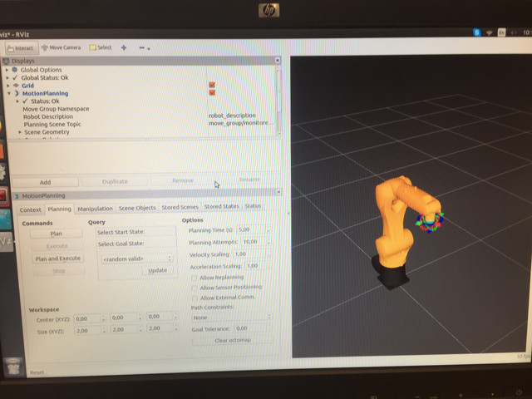This screenshot has width=532, height=399.
Task: Open the Manipulation tab
Action: tap(95, 209)
